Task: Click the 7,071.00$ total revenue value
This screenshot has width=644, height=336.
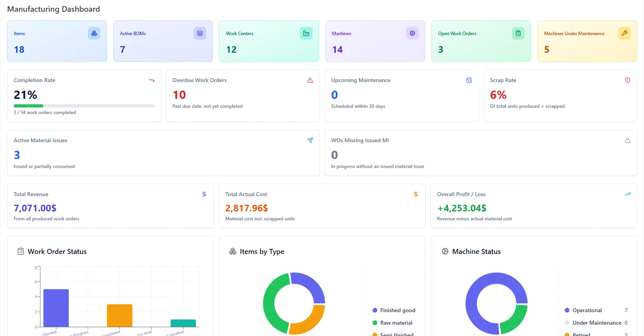Action: [35, 208]
